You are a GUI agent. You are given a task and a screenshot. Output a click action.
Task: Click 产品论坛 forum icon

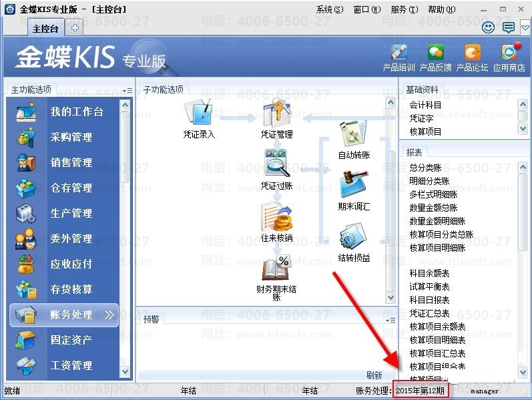pyautogui.click(x=473, y=53)
